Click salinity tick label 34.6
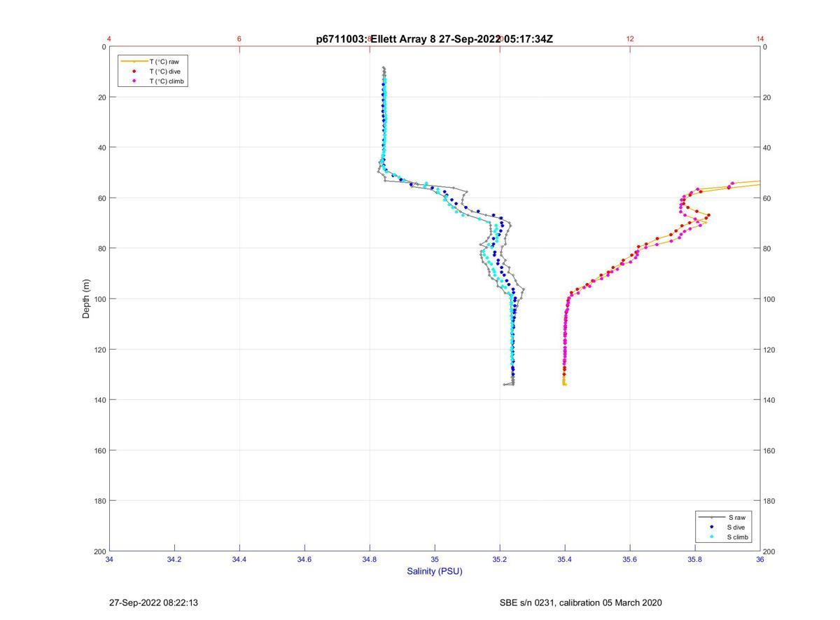The width and height of the screenshot is (840, 620). 304,559
